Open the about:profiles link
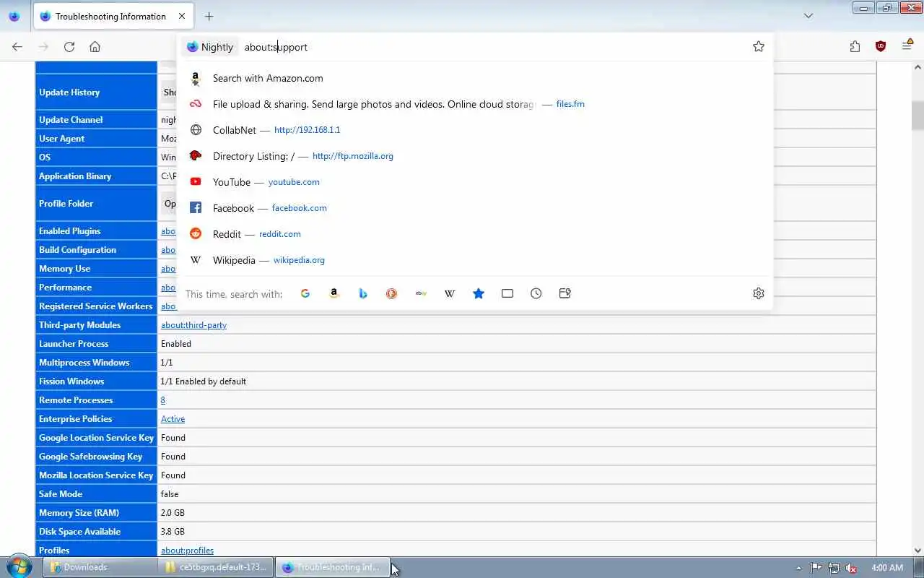This screenshot has height=578, width=924. click(187, 551)
